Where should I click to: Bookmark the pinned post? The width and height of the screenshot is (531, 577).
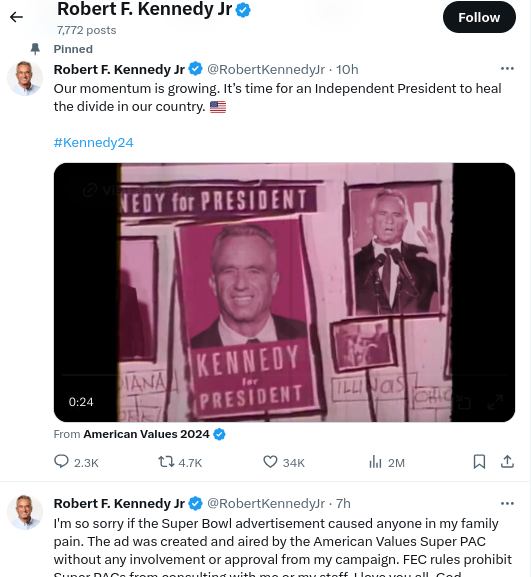click(x=479, y=461)
